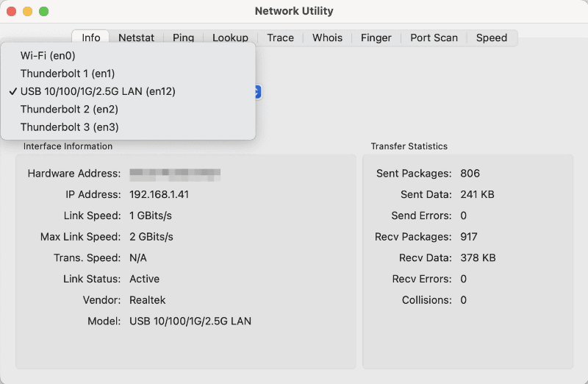Click the blurred hardware address value
This screenshot has width=588, height=384.
point(175,174)
